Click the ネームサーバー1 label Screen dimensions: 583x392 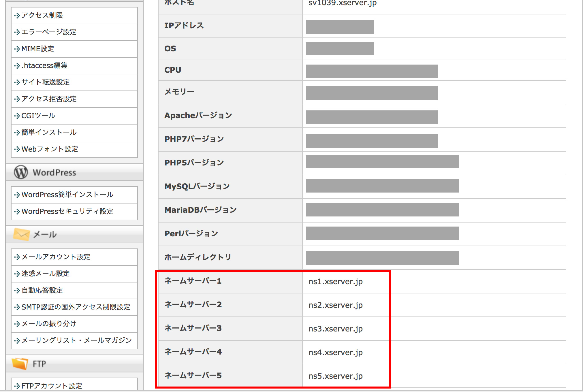pos(193,281)
